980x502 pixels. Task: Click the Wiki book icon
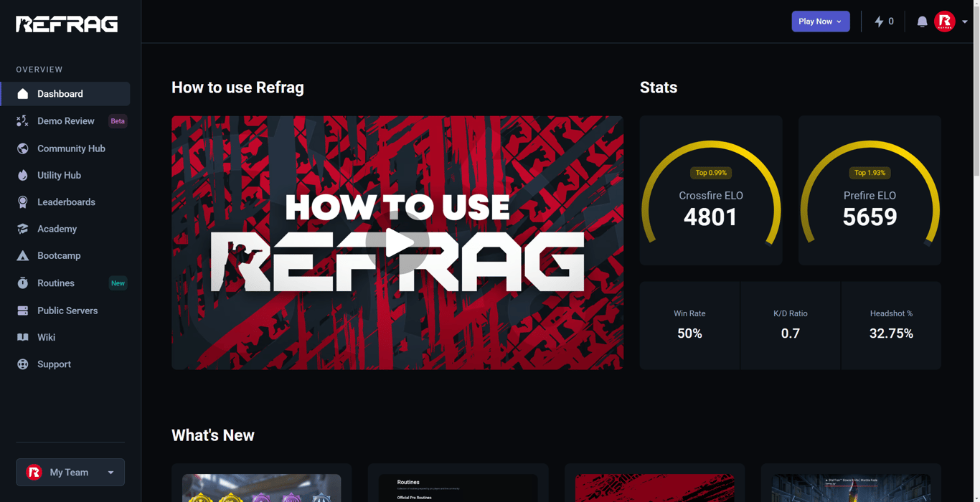tap(23, 337)
